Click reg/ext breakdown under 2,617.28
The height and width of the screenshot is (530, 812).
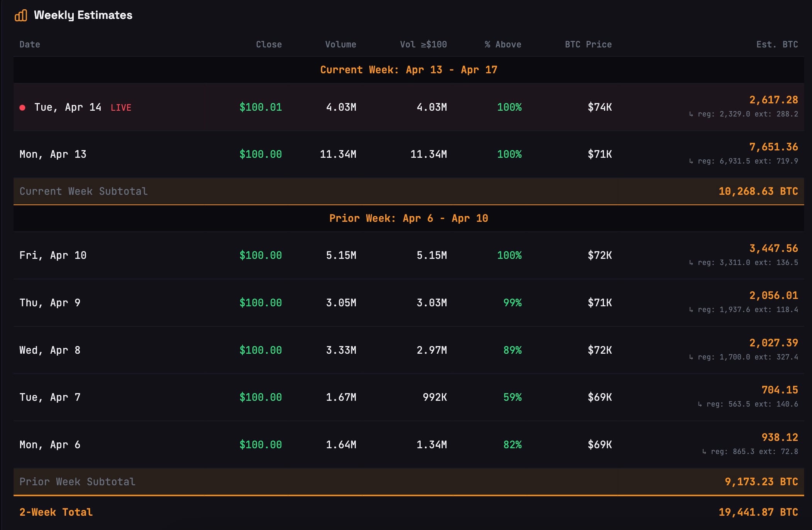744,114
